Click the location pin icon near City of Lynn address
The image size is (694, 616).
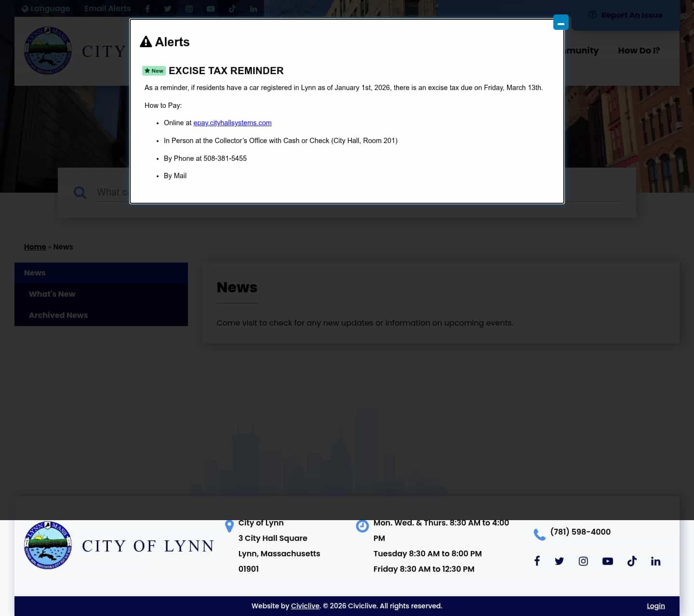tap(229, 526)
